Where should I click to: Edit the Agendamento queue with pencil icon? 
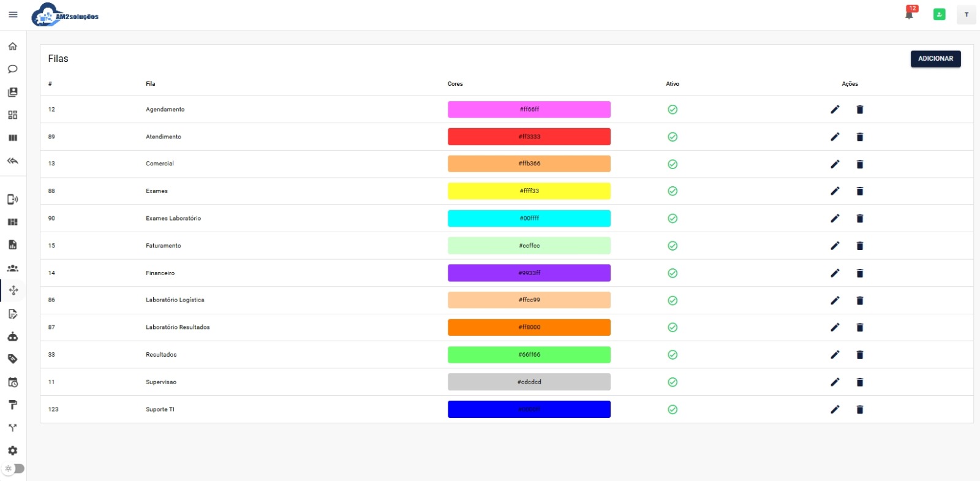(835, 110)
